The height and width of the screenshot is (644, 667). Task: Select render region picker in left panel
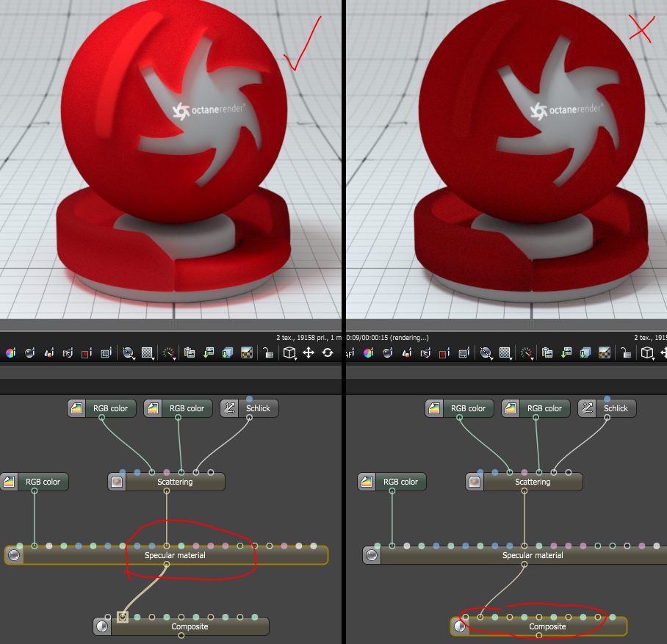click(87, 352)
